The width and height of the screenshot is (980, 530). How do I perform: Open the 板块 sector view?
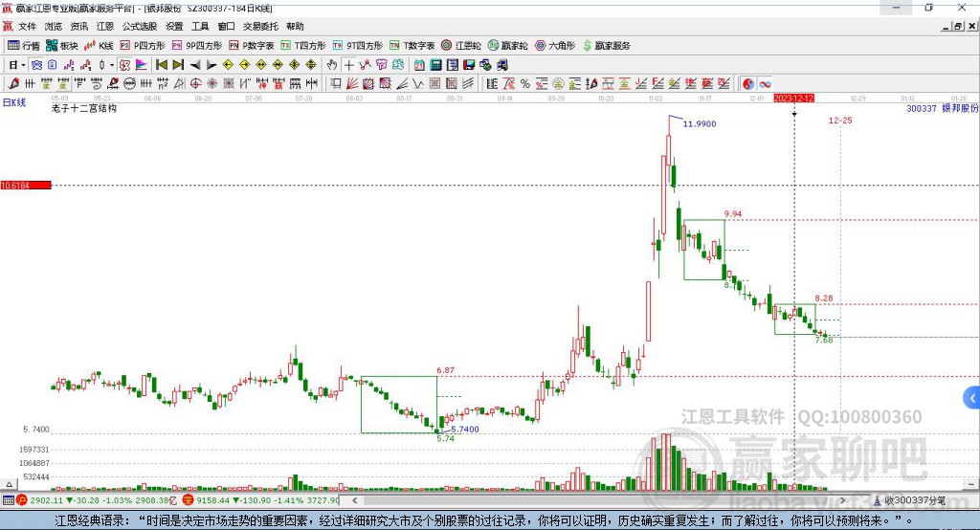tap(62, 46)
